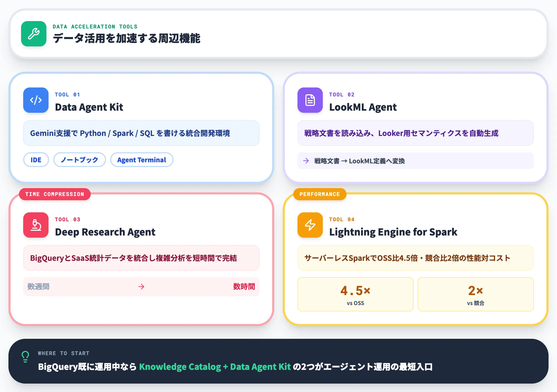Expand the TIME COMPRESSION badge

(55, 194)
